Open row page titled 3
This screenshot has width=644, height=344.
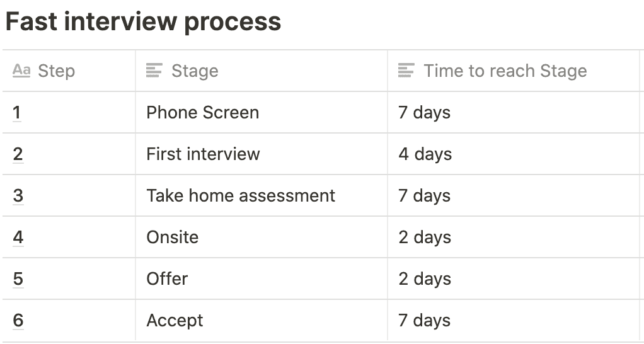(x=18, y=195)
